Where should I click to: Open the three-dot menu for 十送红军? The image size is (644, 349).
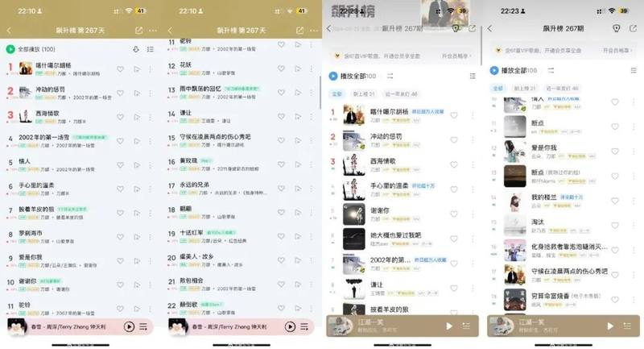click(x=312, y=236)
